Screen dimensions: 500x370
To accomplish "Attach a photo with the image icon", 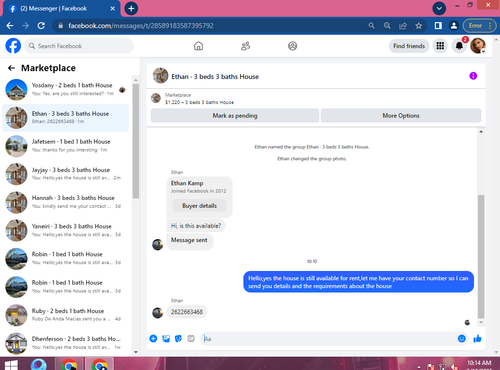I will [x=166, y=339].
